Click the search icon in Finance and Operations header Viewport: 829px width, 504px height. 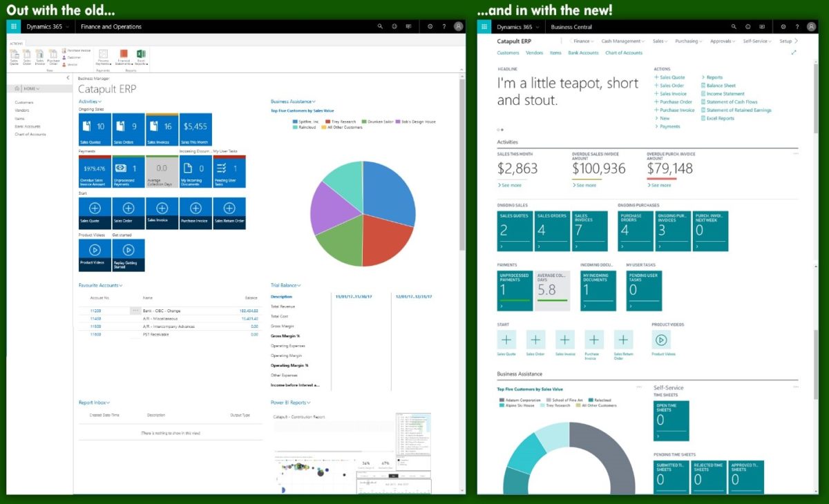(380, 26)
